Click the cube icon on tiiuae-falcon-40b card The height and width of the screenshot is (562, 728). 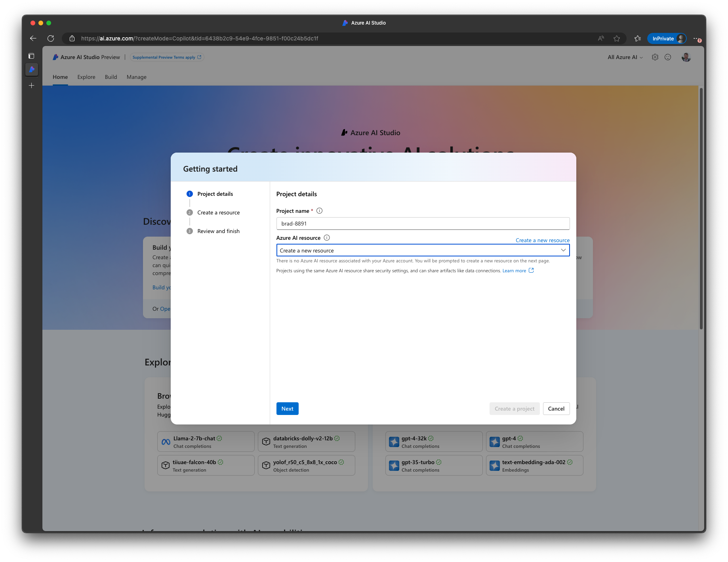166,466
